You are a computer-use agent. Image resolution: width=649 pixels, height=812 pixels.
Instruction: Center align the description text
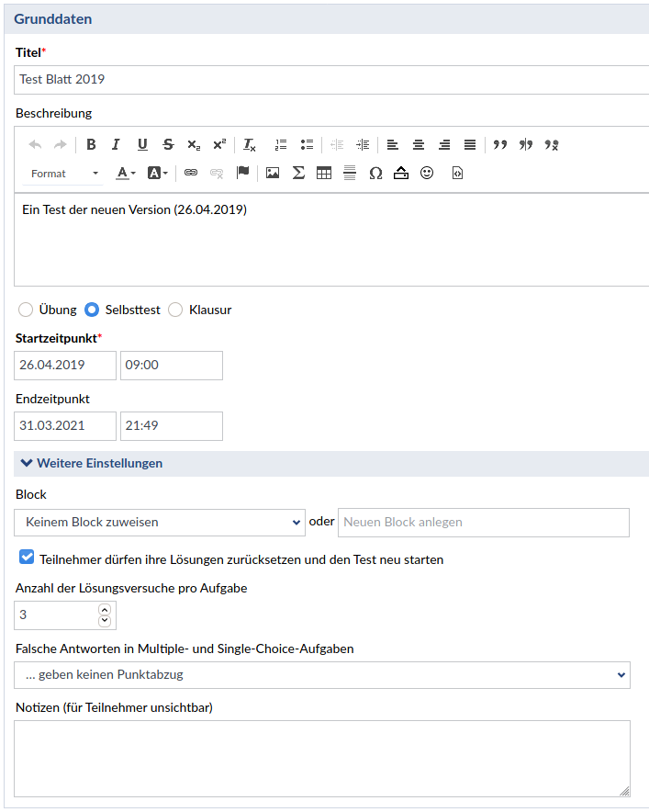tap(419, 144)
